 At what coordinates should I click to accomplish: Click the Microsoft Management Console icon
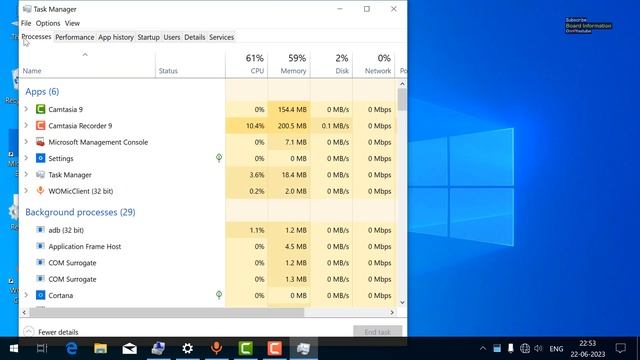40,142
